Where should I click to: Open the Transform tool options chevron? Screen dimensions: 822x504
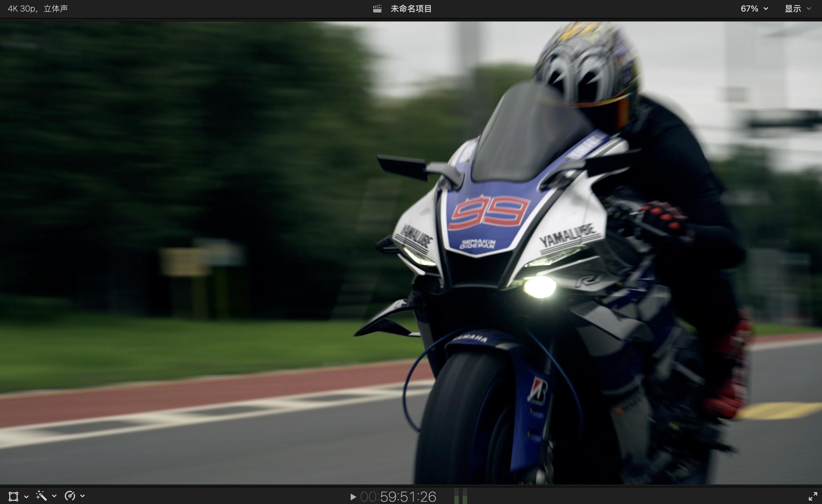26,496
